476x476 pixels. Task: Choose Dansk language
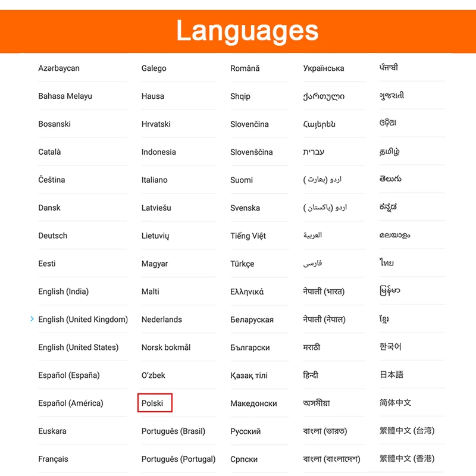pyautogui.click(x=49, y=208)
